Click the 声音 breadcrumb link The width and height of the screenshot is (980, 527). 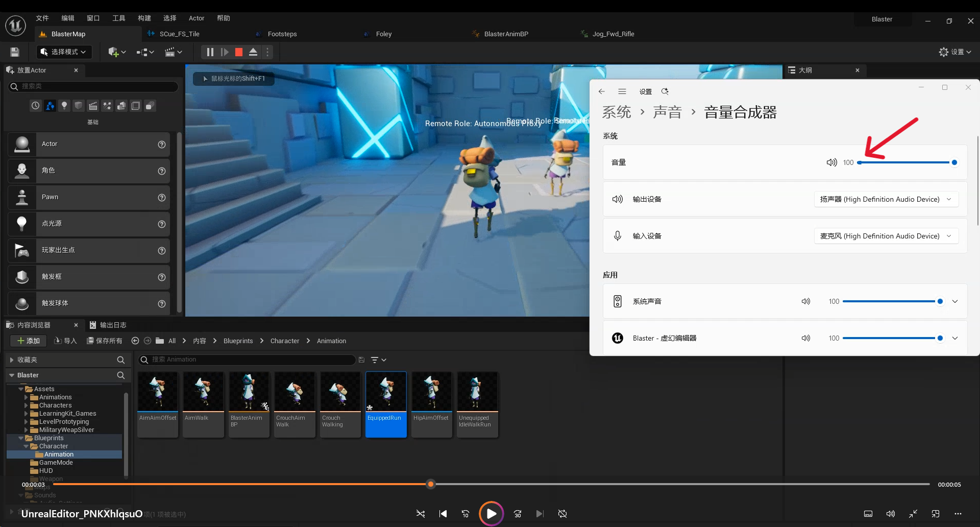(x=668, y=112)
